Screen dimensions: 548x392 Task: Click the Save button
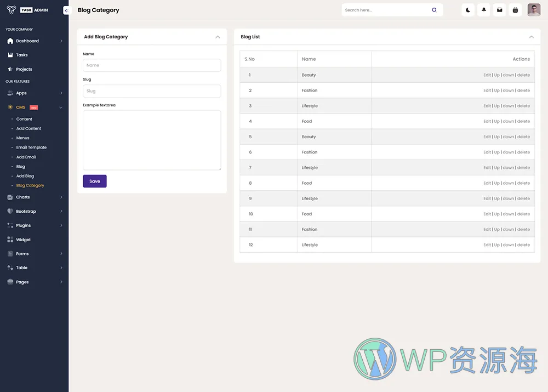coord(95,181)
